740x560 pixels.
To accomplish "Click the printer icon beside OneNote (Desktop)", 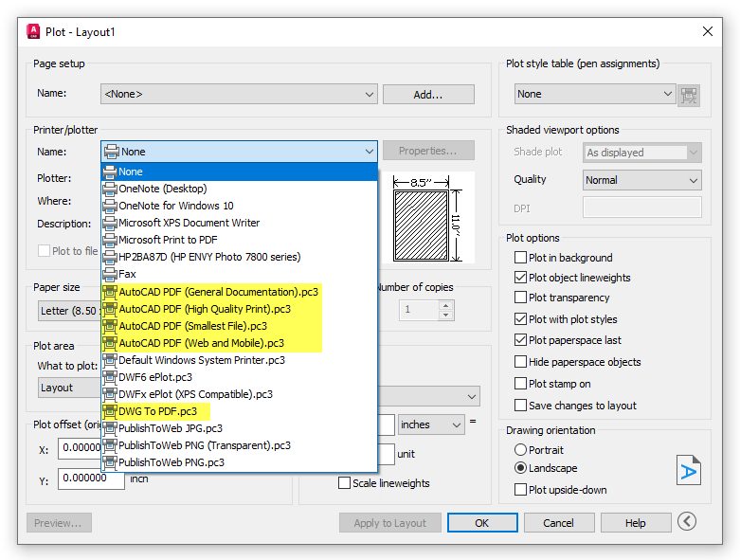I will click(x=110, y=189).
